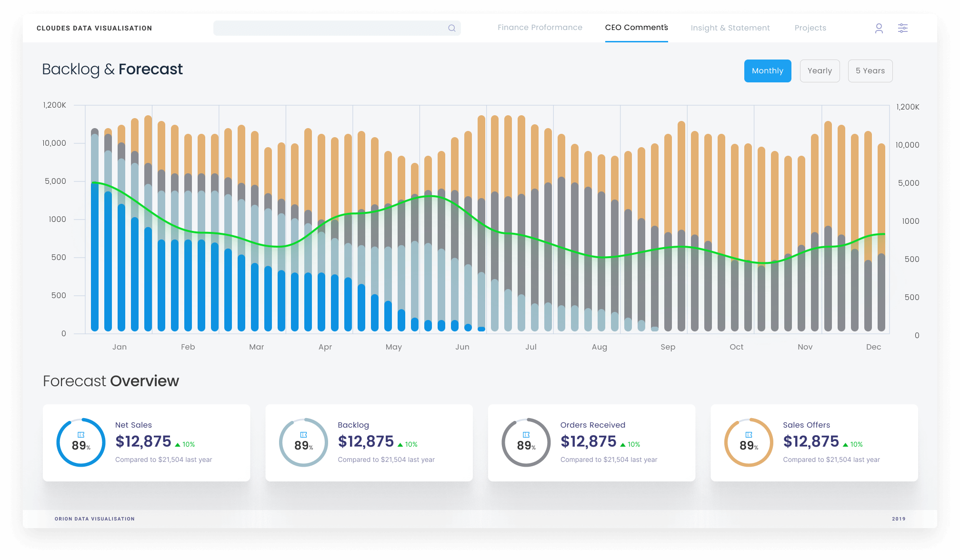Click the Backlog ring icon

pos(303,435)
